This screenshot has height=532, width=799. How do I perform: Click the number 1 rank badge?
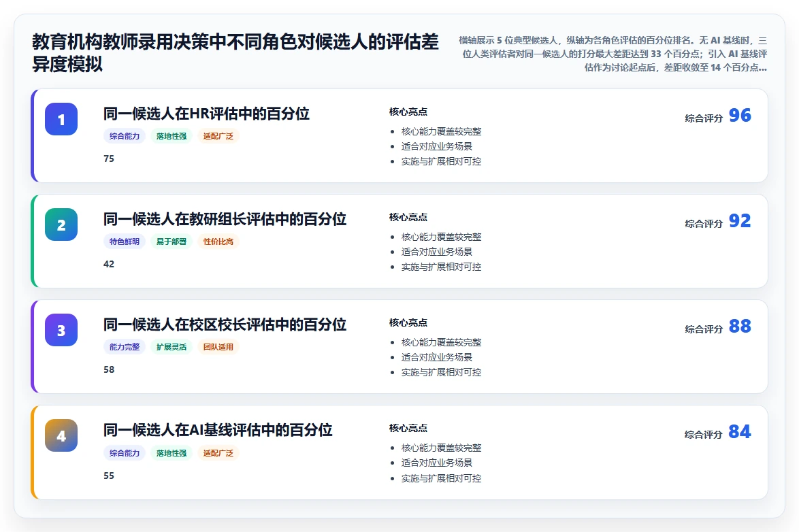tap(61, 119)
